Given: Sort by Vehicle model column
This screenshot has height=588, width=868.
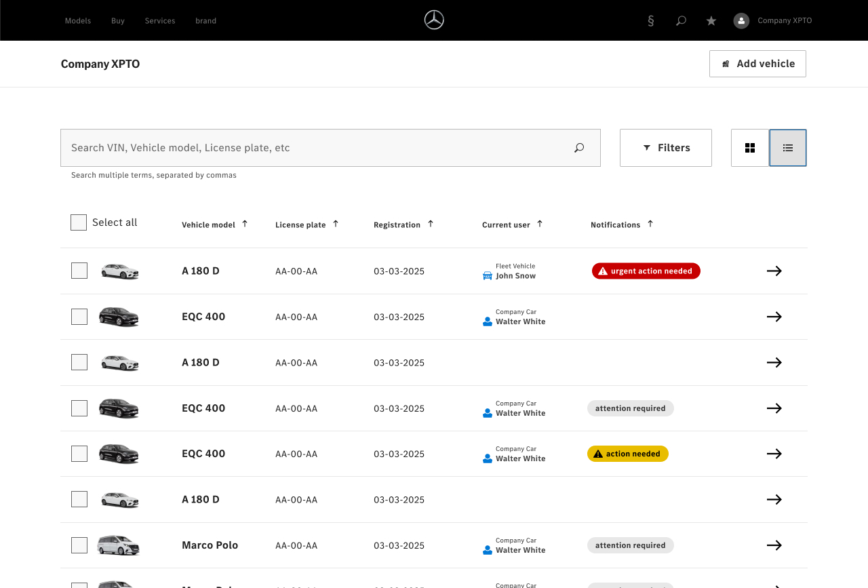Looking at the screenshot, I should (x=245, y=224).
